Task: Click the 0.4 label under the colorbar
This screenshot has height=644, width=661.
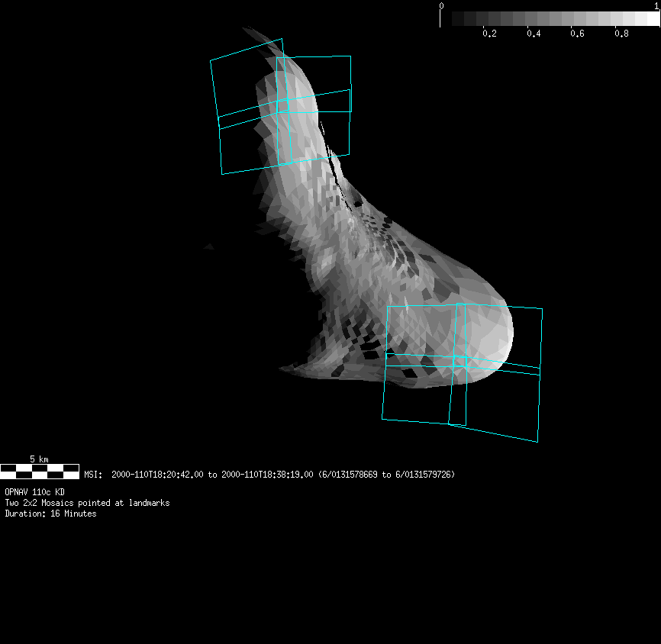Action: click(x=534, y=34)
